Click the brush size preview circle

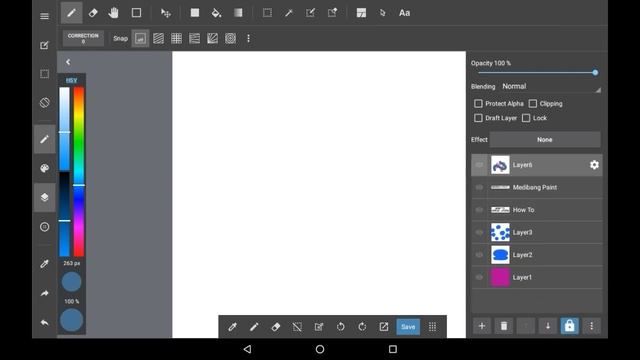[x=71, y=282]
